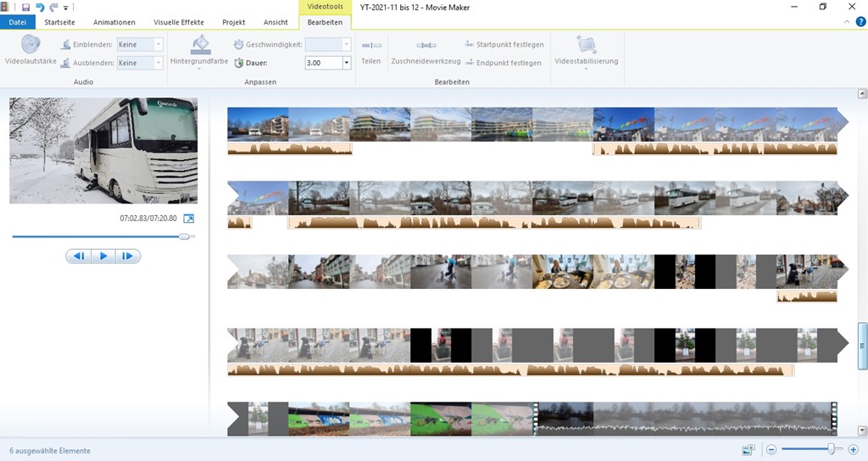Click the preview seek bar slider
The image size is (868, 461).
184,237
